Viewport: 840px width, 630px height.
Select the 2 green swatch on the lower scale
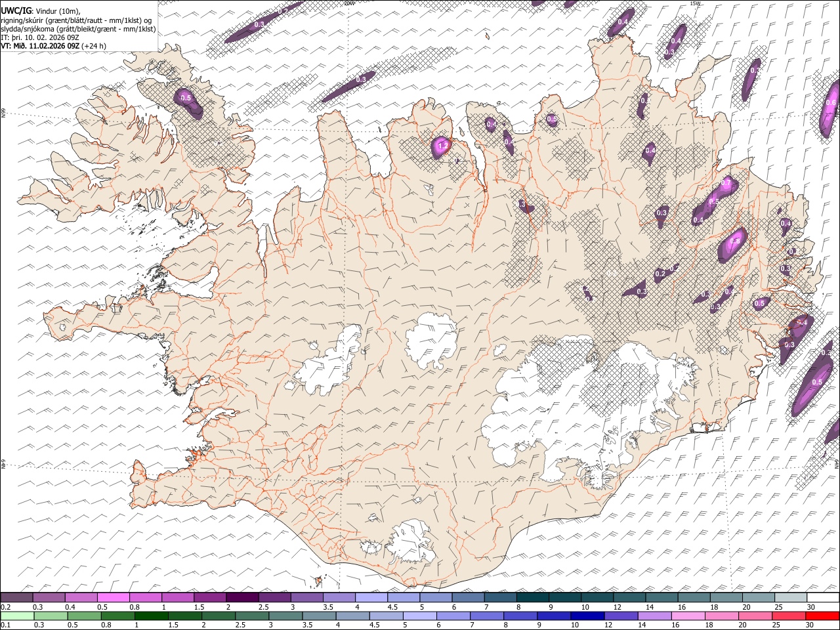[x=218, y=616]
